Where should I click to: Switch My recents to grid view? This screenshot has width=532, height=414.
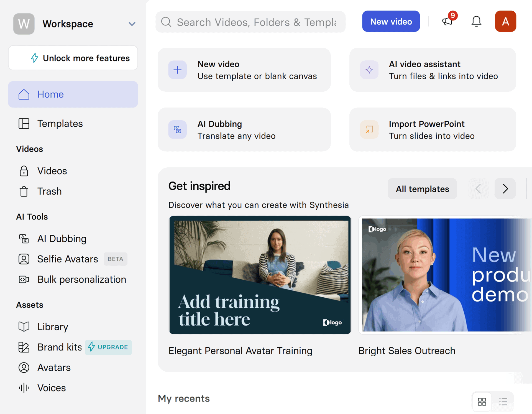pyautogui.click(x=482, y=402)
